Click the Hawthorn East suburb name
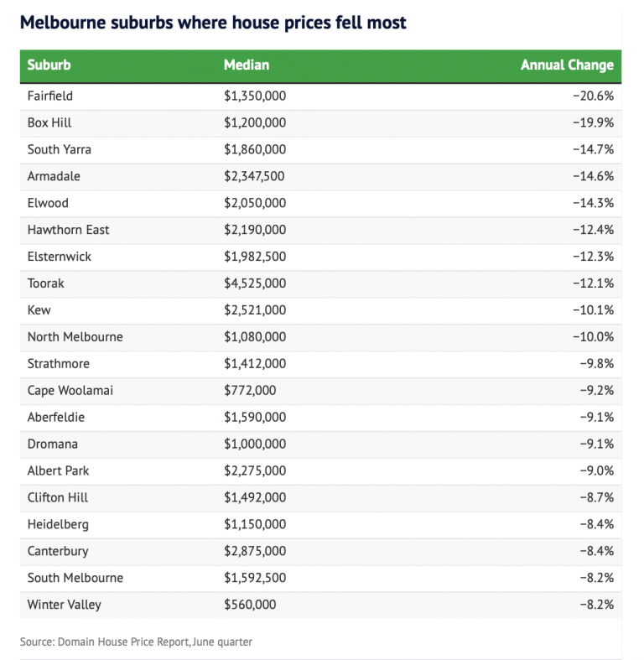Image resolution: width=644 pixels, height=660 pixels. [68, 230]
